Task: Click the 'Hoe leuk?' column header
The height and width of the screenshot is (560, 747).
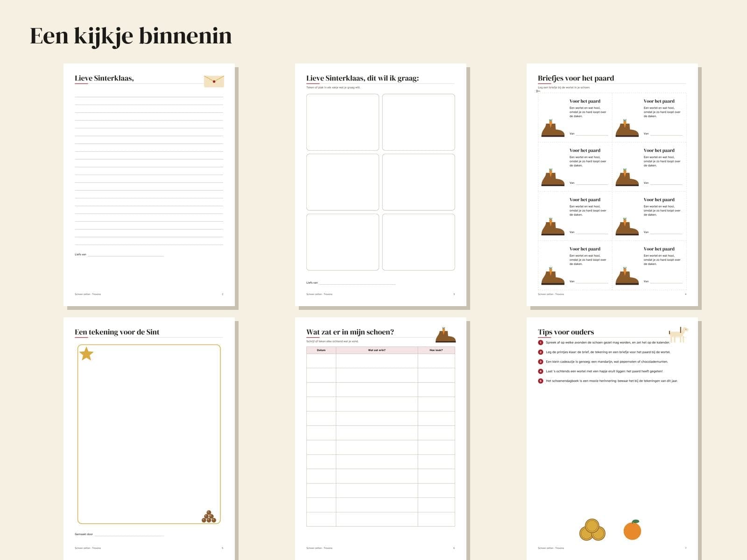Action: (436, 350)
